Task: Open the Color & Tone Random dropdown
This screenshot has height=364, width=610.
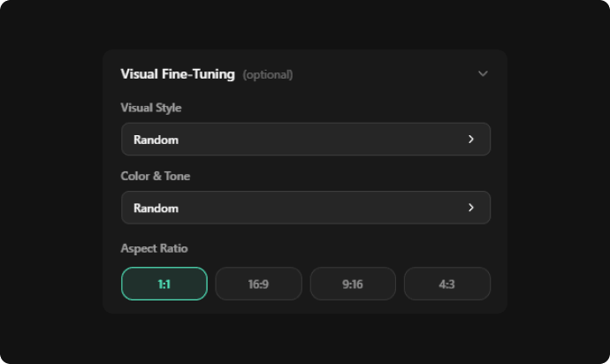Action: [306, 208]
